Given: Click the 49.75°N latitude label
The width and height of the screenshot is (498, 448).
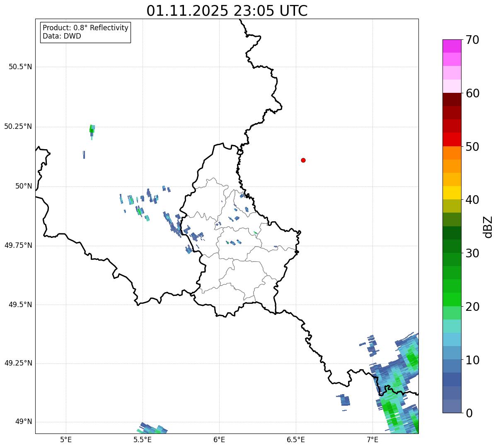Looking at the screenshot, I should (18, 245).
